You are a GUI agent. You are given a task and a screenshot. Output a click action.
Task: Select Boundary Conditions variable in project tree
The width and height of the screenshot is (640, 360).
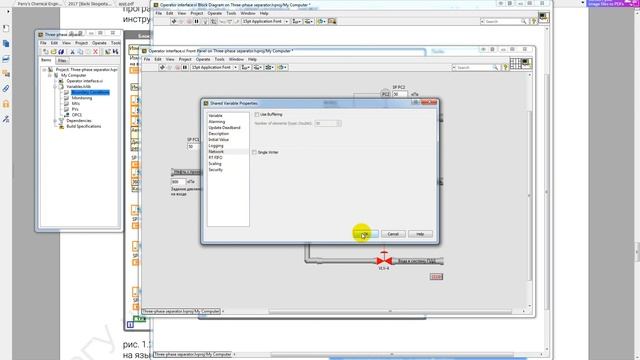[x=90, y=92]
